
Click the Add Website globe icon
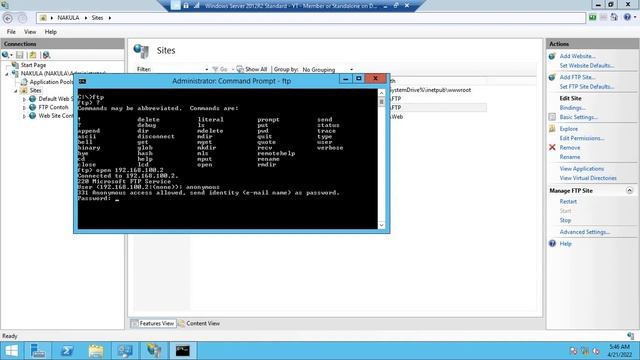[x=552, y=56]
